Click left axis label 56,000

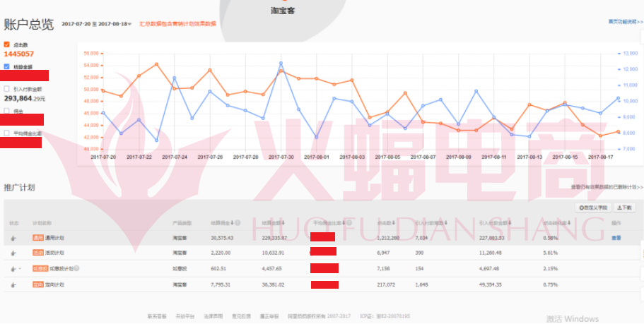click(91, 54)
